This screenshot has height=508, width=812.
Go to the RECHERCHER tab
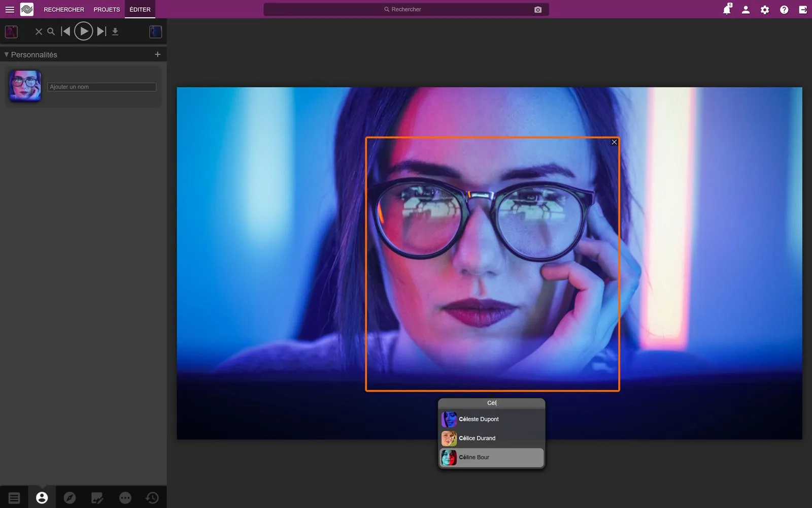pyautogui.click(x=64, y=9)
